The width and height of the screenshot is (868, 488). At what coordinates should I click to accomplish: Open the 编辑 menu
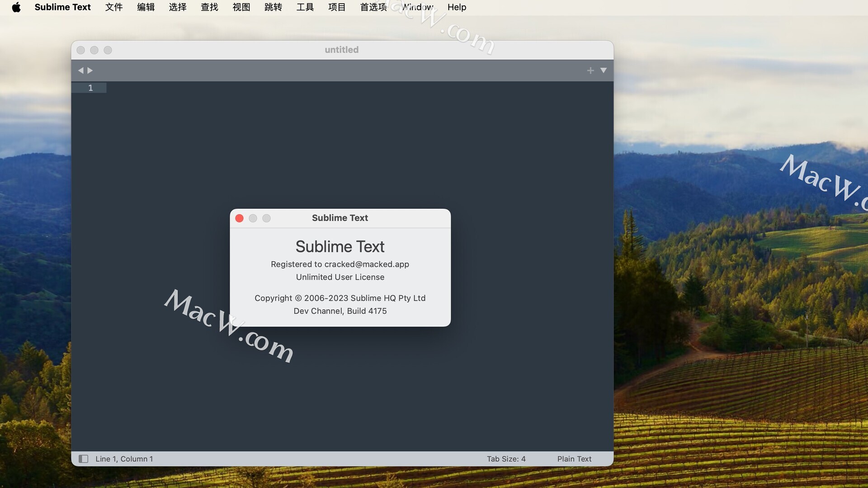pyautogui.click(x=146, y=7)
